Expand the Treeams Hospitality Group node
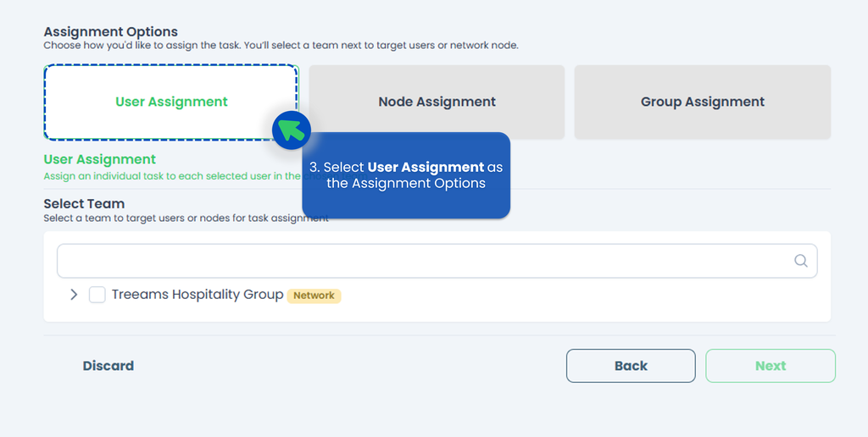 [x=74, y=295]
